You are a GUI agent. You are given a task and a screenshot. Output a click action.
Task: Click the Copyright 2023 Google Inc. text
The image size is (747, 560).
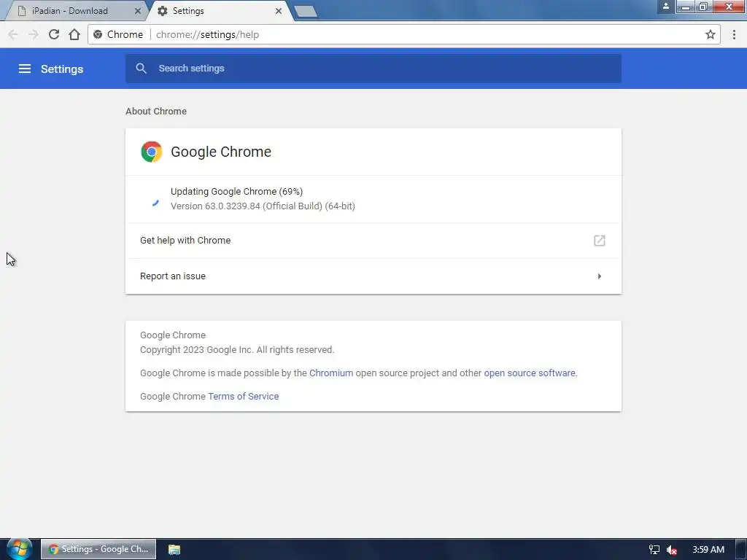click(x=237, y=349)
